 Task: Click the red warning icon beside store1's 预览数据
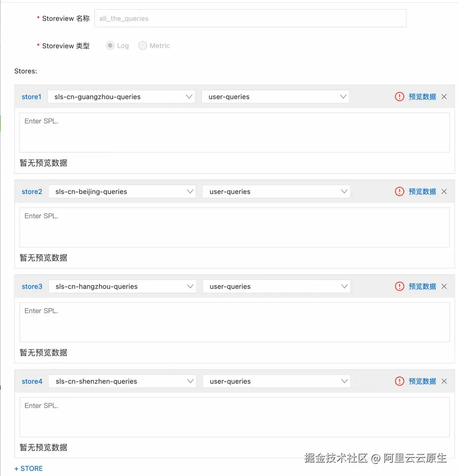pos(399,97)
